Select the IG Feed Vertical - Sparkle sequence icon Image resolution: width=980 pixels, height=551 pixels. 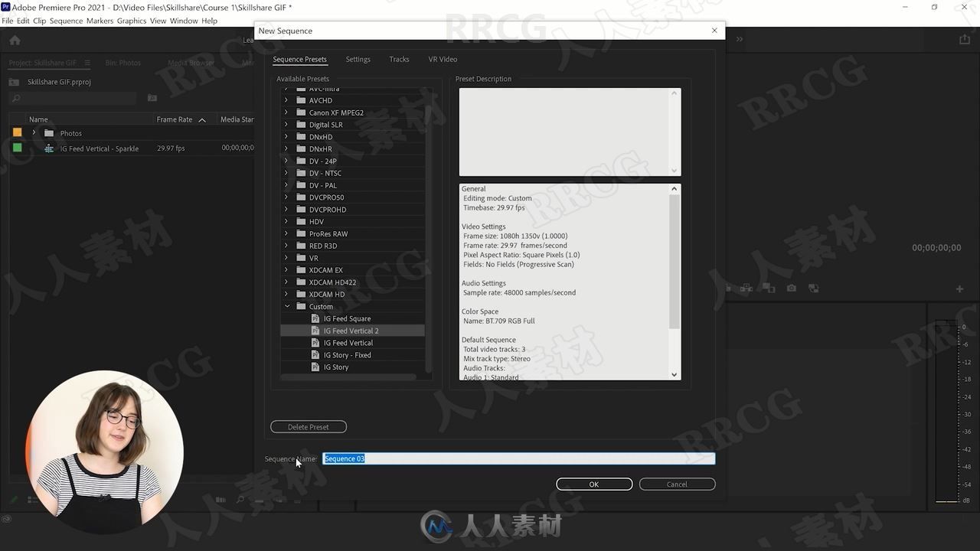[49, 148]
